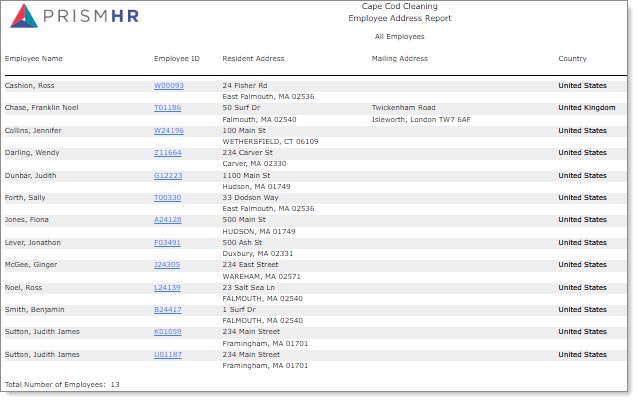Click the United Kingdom country value

587,108
